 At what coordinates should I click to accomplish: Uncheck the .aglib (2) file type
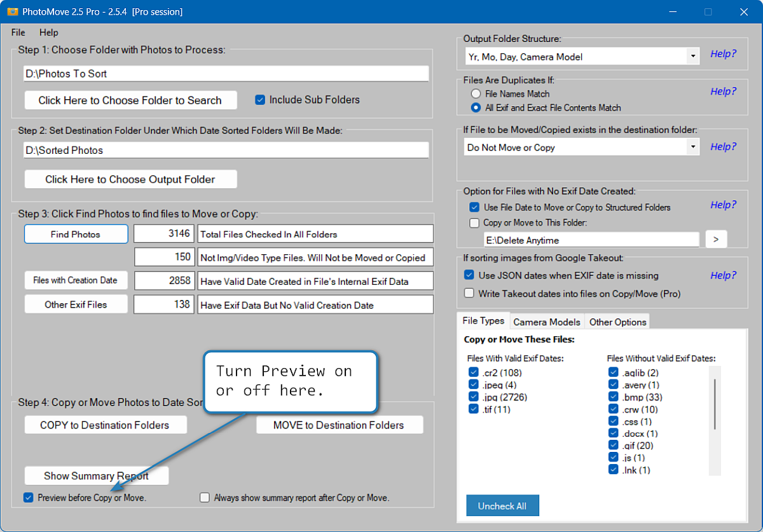(x=614, y=372)
